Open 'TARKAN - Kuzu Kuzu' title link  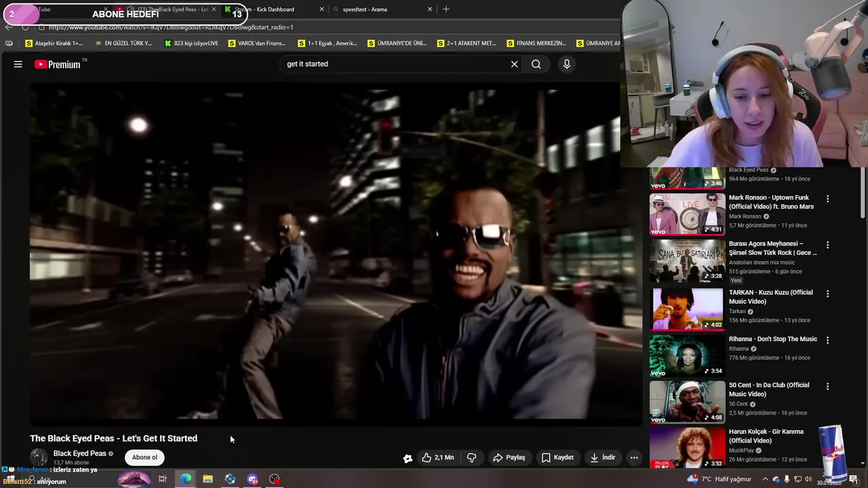point(770,297)
